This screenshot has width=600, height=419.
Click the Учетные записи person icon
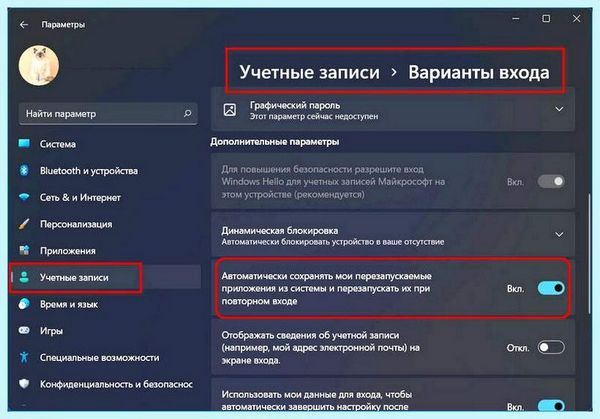coord(24,277)
